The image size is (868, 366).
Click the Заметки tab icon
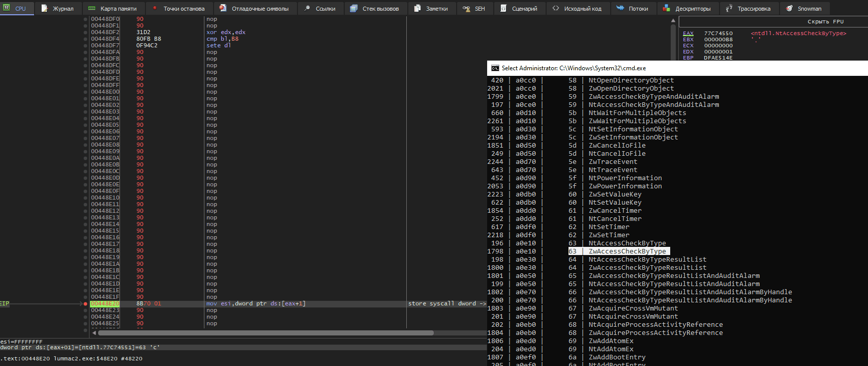[x=417, y=8]
